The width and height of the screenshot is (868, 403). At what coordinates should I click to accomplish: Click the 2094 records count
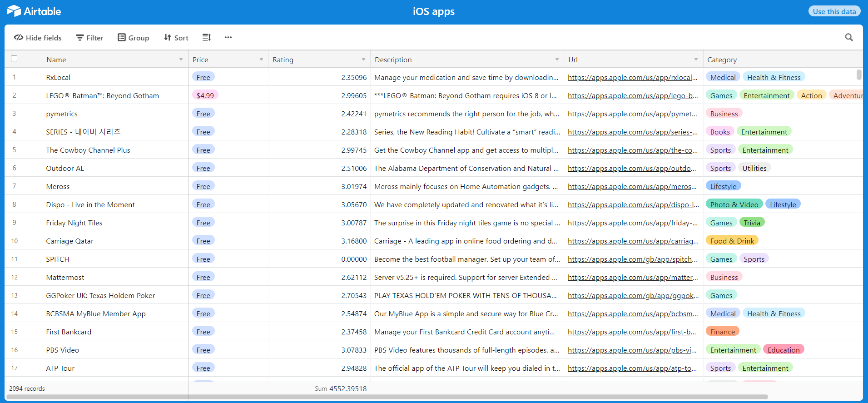click(x=27, y=388)
